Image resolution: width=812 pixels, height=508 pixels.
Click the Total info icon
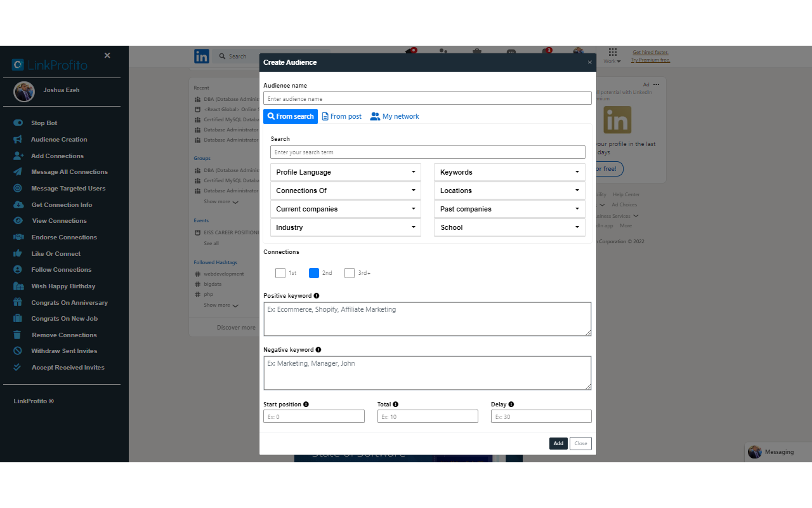[x=396, y=404]
